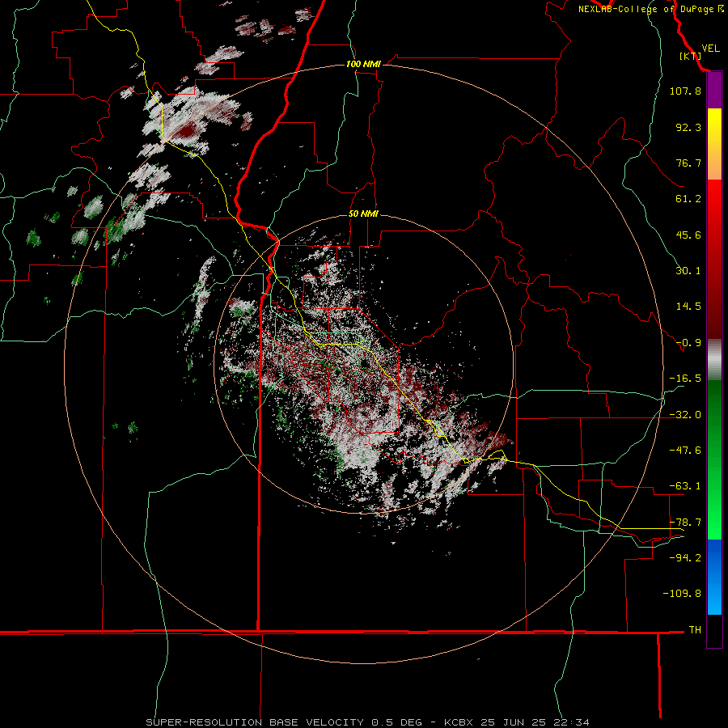Click the 107.8 velocity scale value
This screenshot has height=728, width=728.
685,91
